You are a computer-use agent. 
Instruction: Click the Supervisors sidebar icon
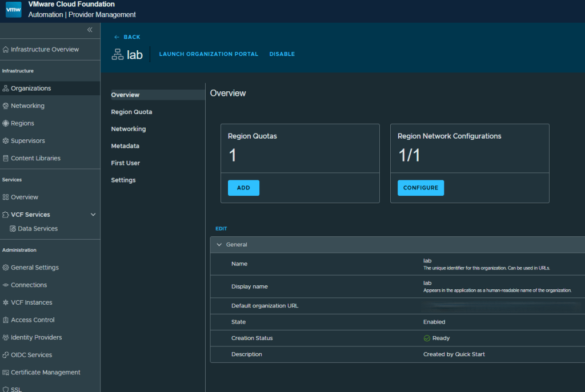click(6, 141)
